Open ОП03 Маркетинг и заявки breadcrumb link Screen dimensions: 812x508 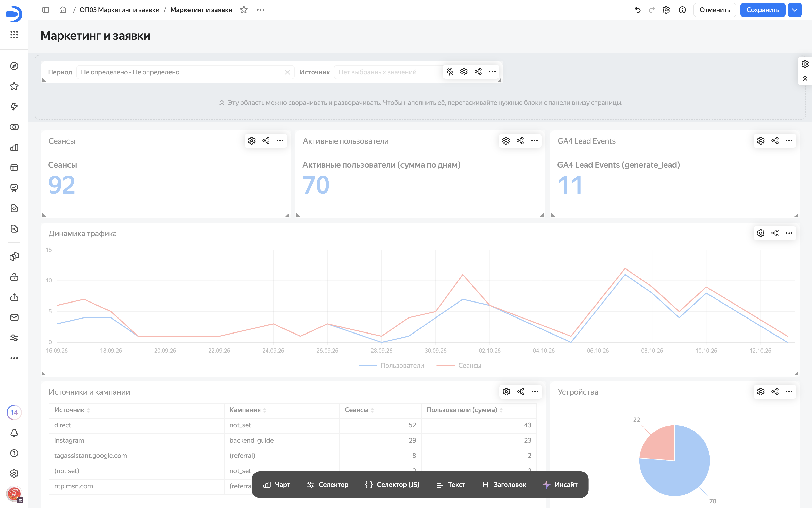(120, 10)
